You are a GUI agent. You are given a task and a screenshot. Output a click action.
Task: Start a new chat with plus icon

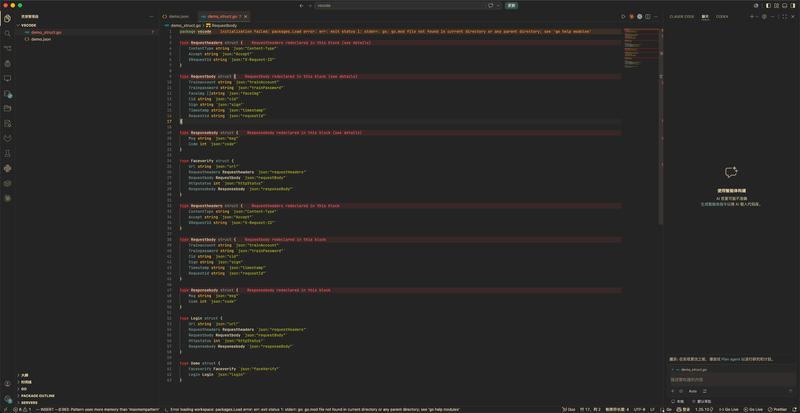(x=751, y=16)
